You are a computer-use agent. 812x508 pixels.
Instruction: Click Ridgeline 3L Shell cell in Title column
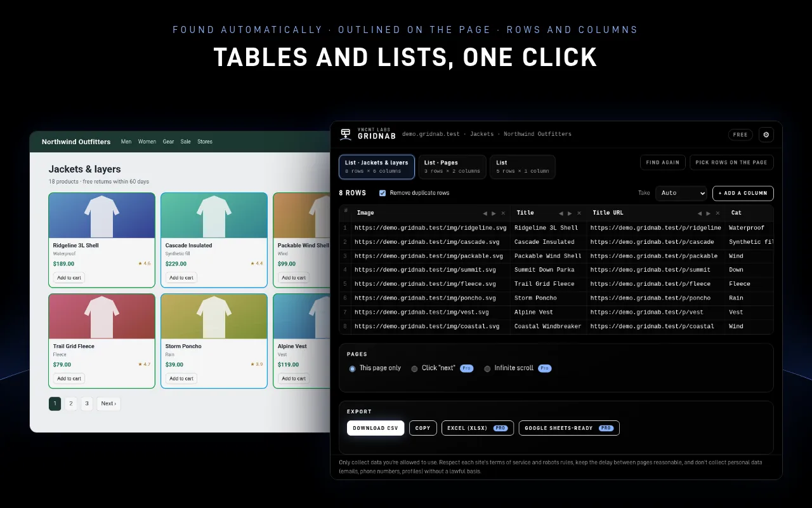coord(546,228)
